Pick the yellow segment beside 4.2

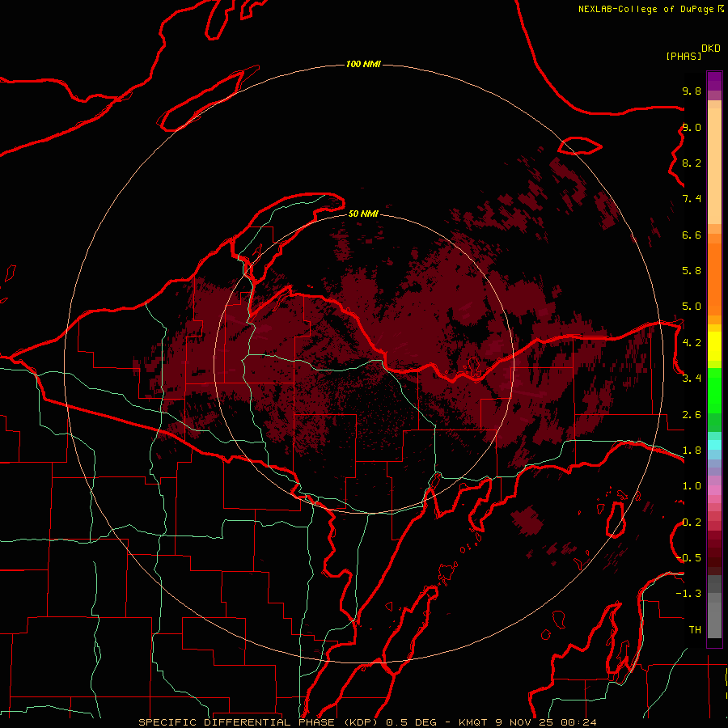pyautogui.click(x=714, y=346)
